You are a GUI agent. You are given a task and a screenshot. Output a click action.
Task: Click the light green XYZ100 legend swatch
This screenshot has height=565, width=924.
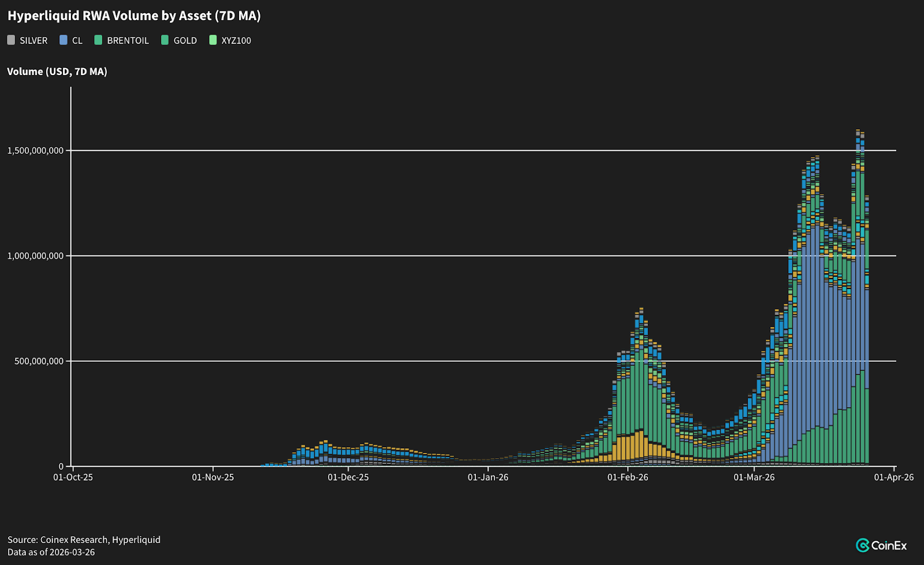[x=213, y=40]
